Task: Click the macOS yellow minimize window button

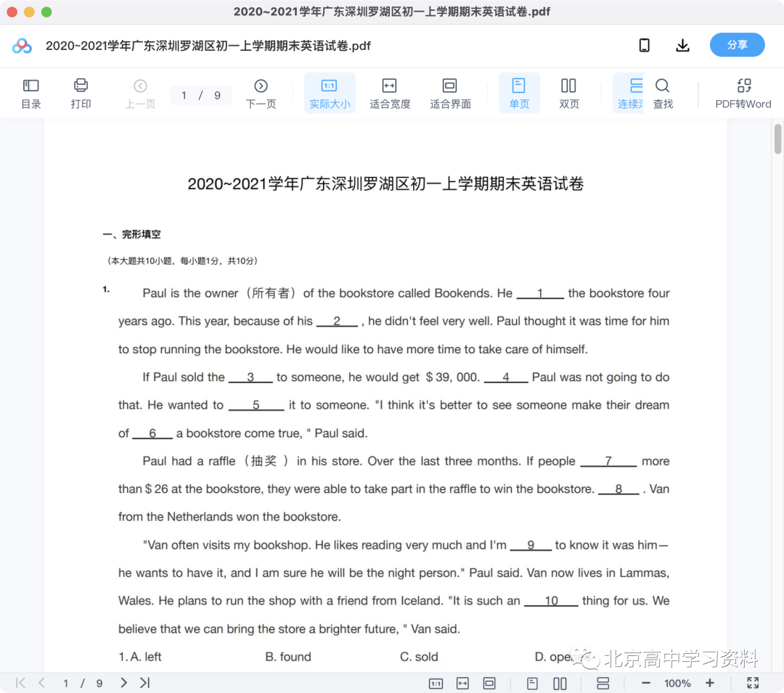Action: click(29, 12)
